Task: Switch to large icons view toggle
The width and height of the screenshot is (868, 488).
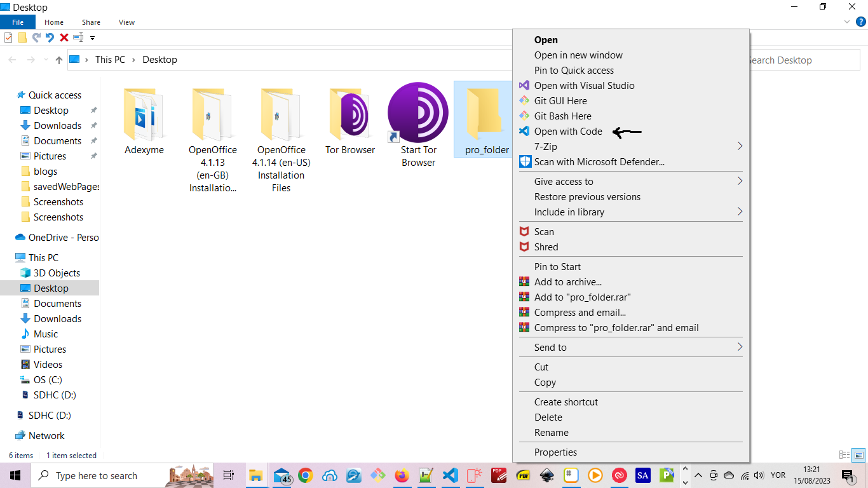Action: coord(858,455)
